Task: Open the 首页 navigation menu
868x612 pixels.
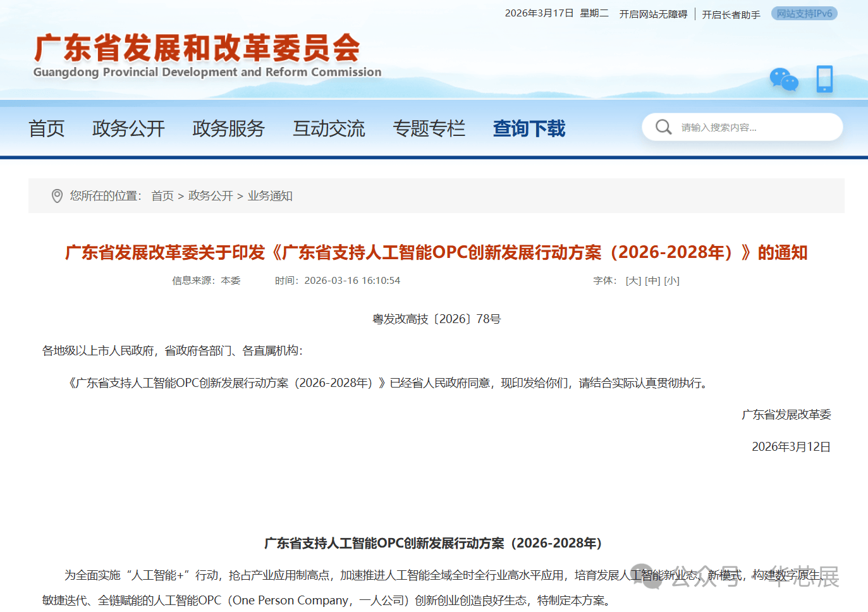Action: tap(47, 128)
